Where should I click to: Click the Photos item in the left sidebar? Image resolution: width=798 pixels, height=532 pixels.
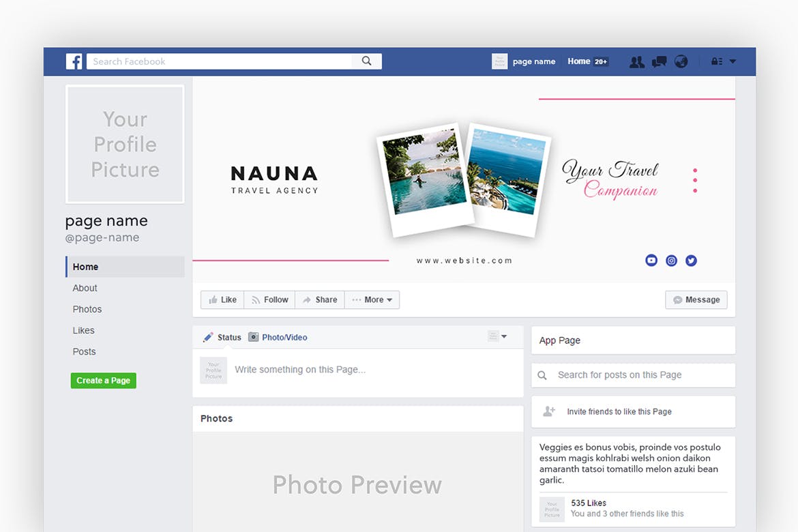[x=87, y=309]
